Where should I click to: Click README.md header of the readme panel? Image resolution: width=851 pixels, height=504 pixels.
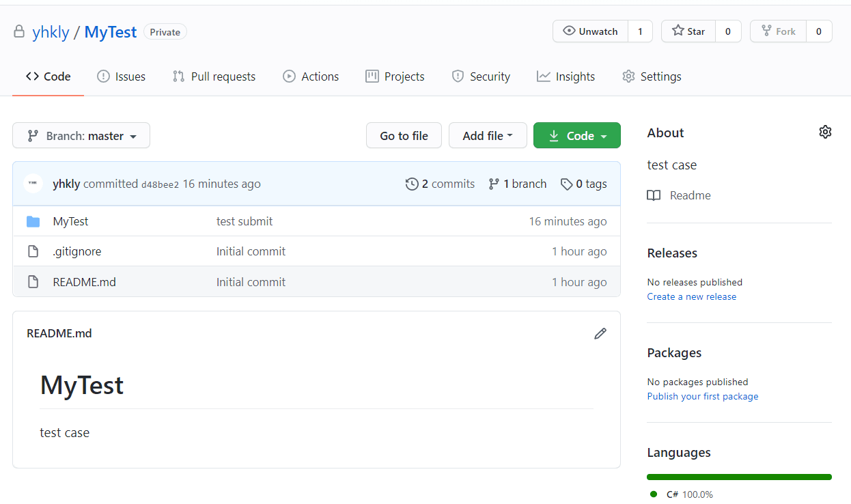pos(59,333)
